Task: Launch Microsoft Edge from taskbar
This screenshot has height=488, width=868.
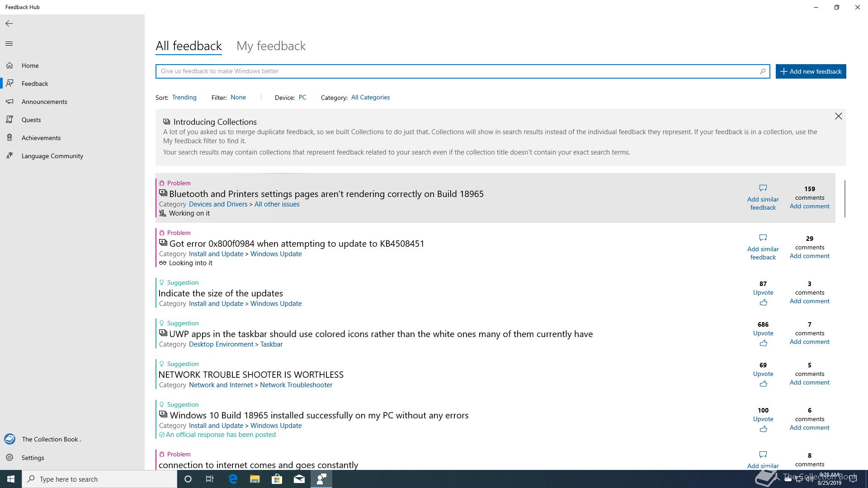Action: (233, 479)
